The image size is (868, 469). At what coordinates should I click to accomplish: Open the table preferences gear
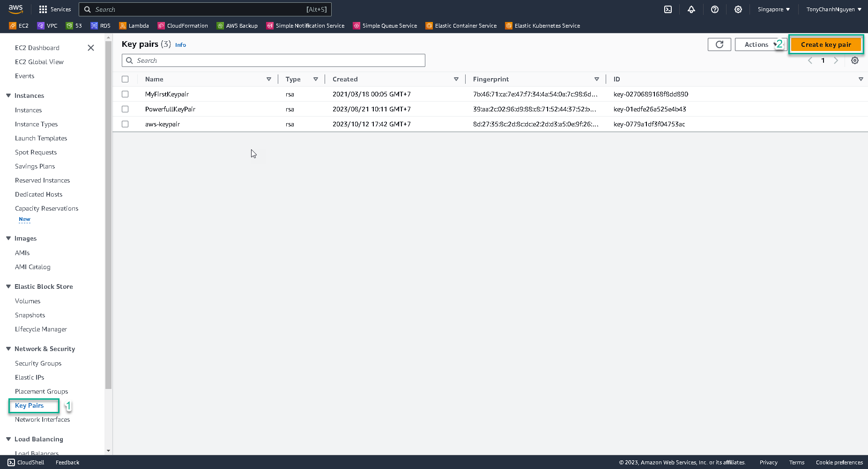pyautogui.click(x=854, y=60)
